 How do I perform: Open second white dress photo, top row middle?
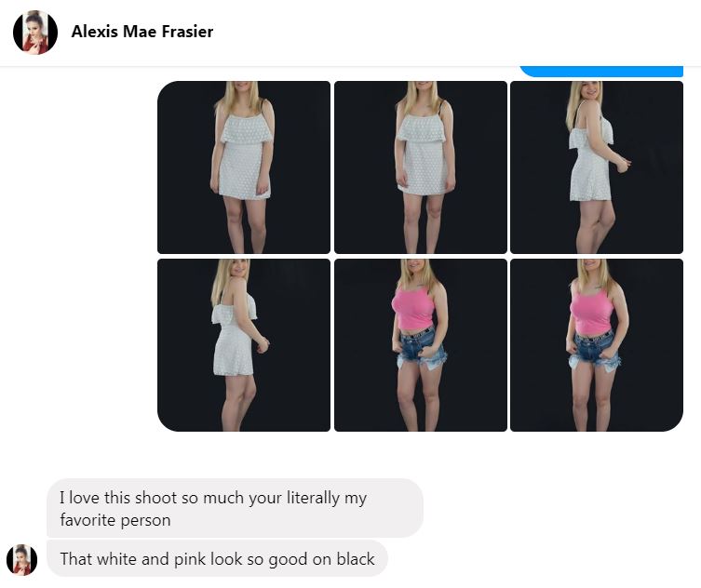pyautogui.click(x=421, y=167)
